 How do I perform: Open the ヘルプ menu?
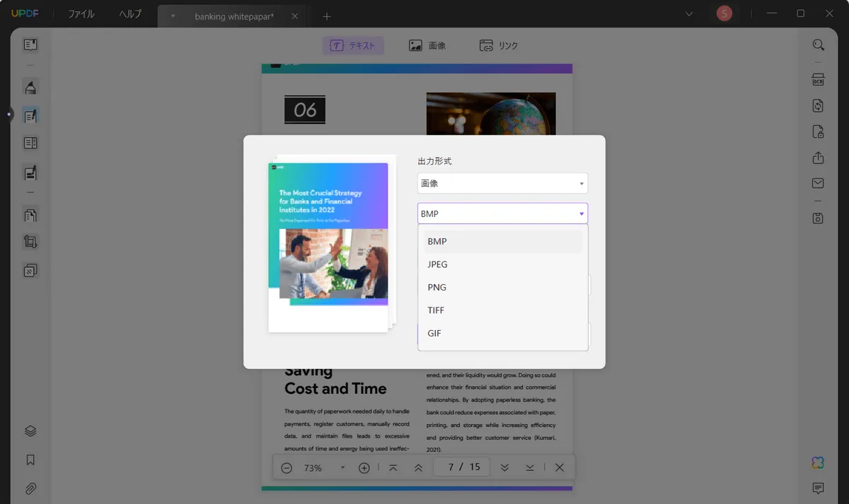129,14
